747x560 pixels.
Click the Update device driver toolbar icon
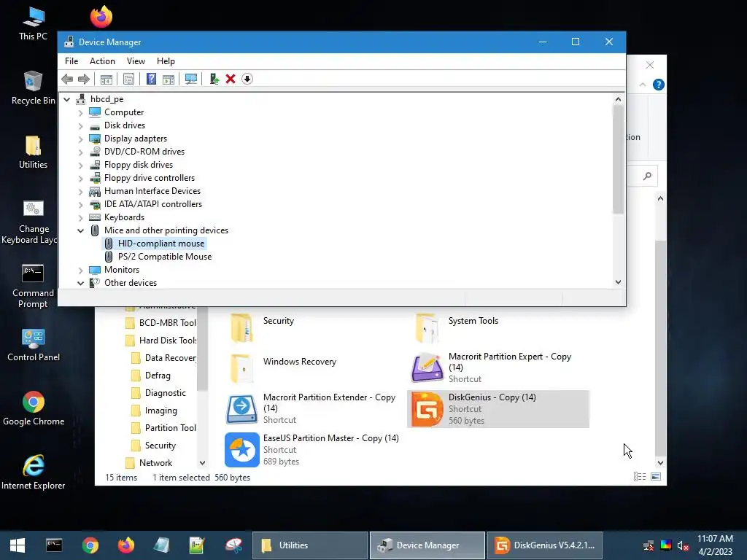214,79
